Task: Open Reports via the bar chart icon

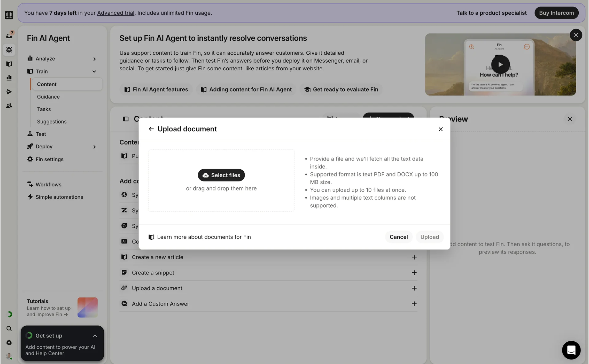Action: coord(9,78)
